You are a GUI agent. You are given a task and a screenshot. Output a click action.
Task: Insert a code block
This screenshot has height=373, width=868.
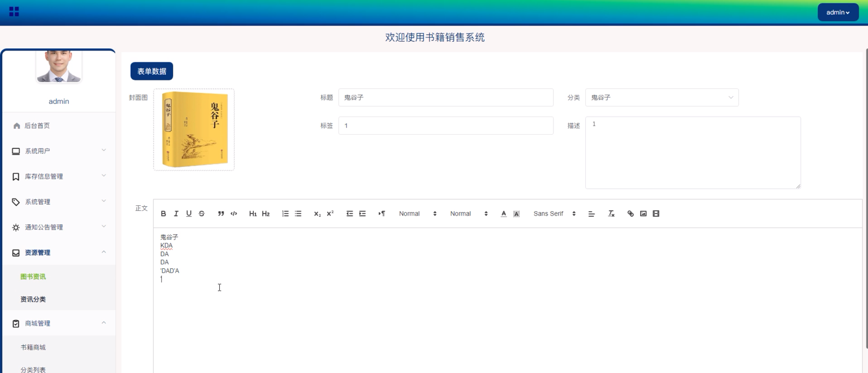point(234,214)
